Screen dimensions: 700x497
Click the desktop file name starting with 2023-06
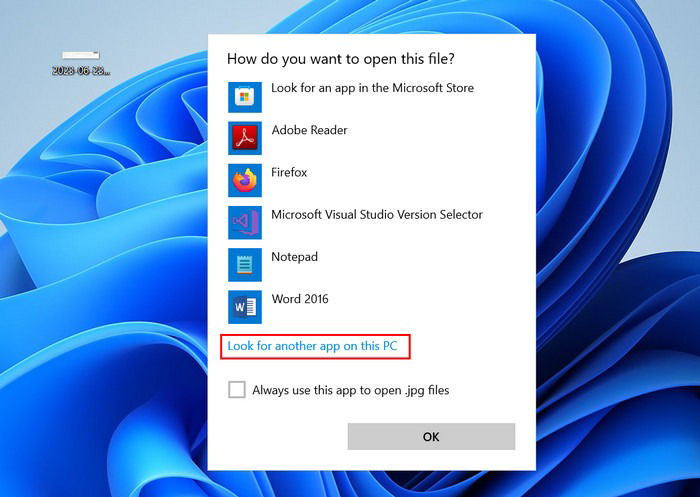(x=81, y=71)
